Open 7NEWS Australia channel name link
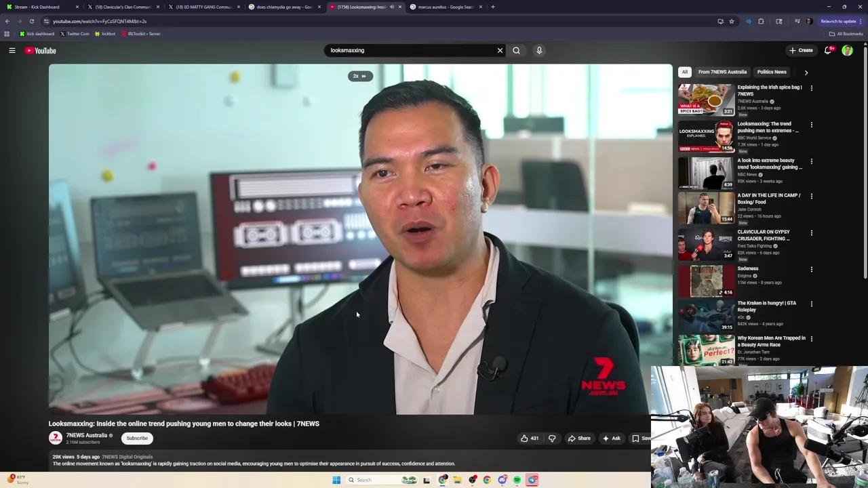This screenshot has height=488, width=868. click(x=87, y=435)
